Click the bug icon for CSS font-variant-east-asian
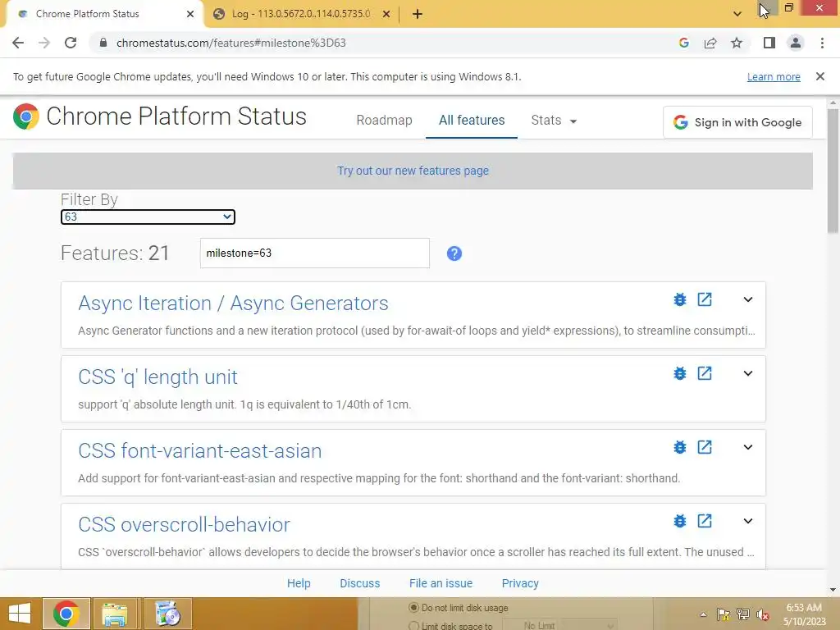 (680, 447)
